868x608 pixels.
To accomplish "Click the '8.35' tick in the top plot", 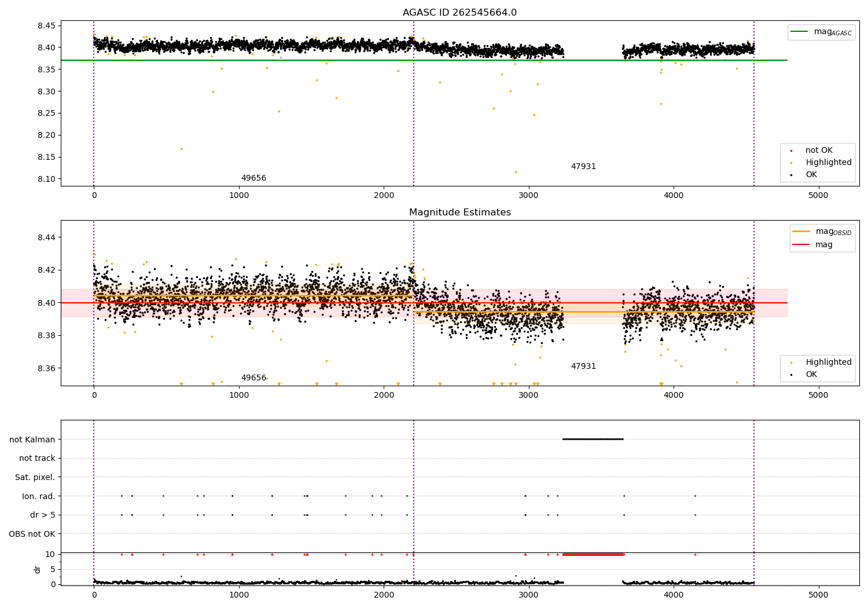I will (46, 69).
